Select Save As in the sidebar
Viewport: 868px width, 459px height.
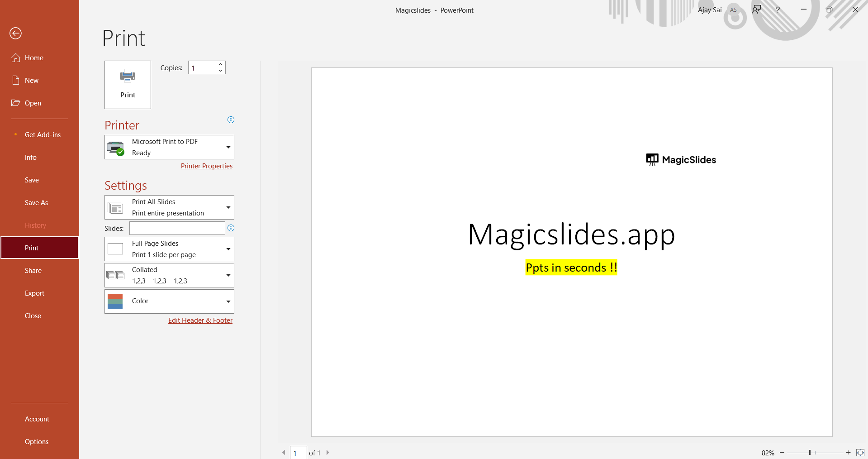pos(36,203)
